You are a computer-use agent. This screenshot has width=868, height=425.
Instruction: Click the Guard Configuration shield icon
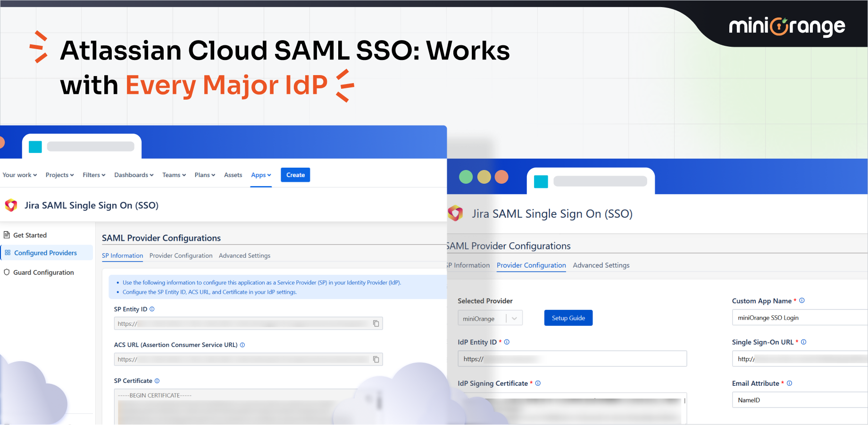(x=7, y=272)
